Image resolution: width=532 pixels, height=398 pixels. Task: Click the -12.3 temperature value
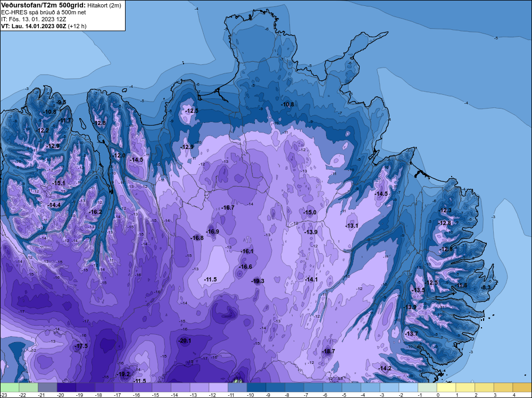pyautogui.click(x=445, y=210)
